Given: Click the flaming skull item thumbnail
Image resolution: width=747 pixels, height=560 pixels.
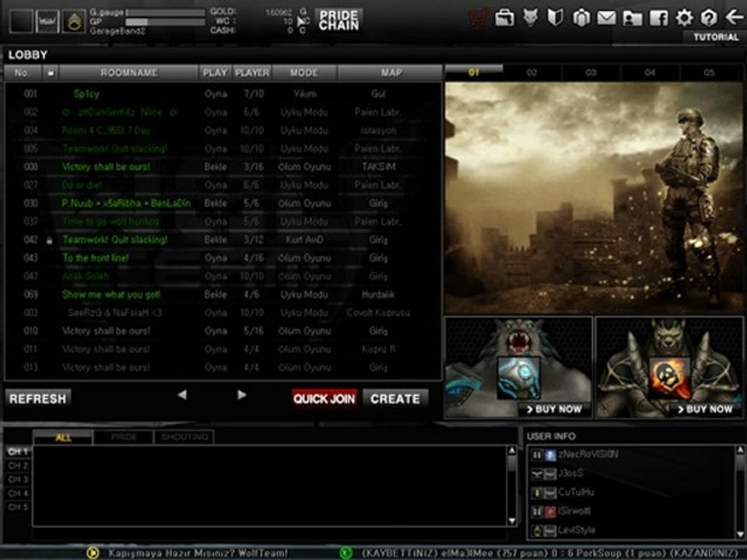Looking at the screenshot, I should [x=670, y=378].
